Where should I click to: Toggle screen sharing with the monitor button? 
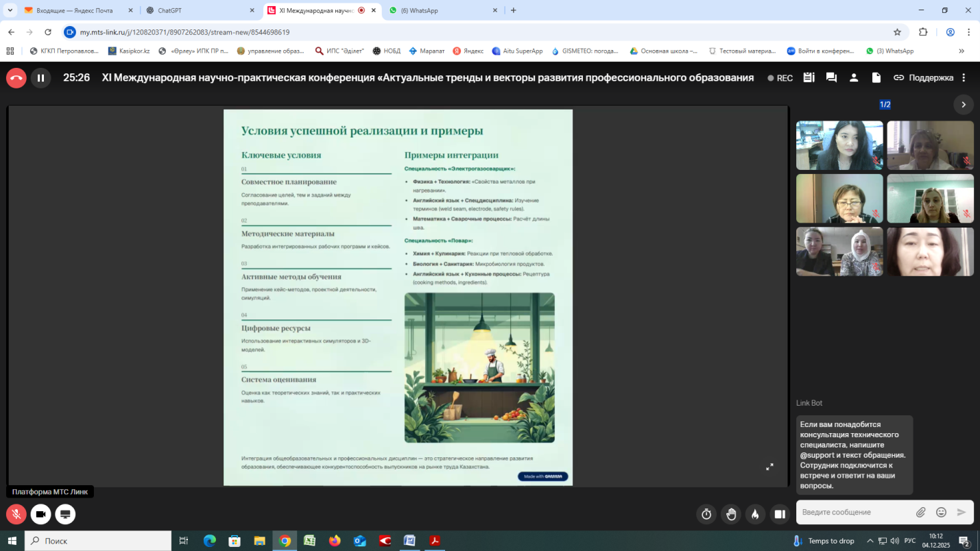[x=65, y=514]
